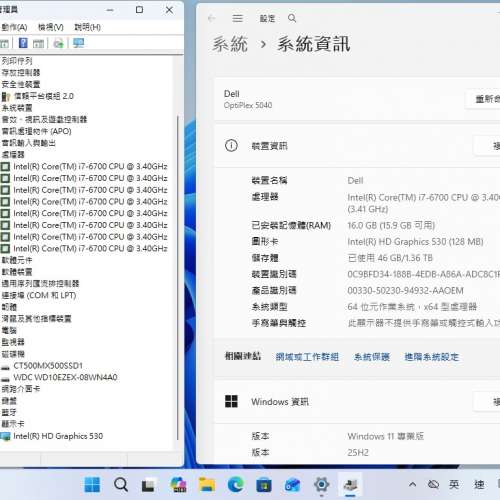Open the 說明(H) menu

click(87, 27)
